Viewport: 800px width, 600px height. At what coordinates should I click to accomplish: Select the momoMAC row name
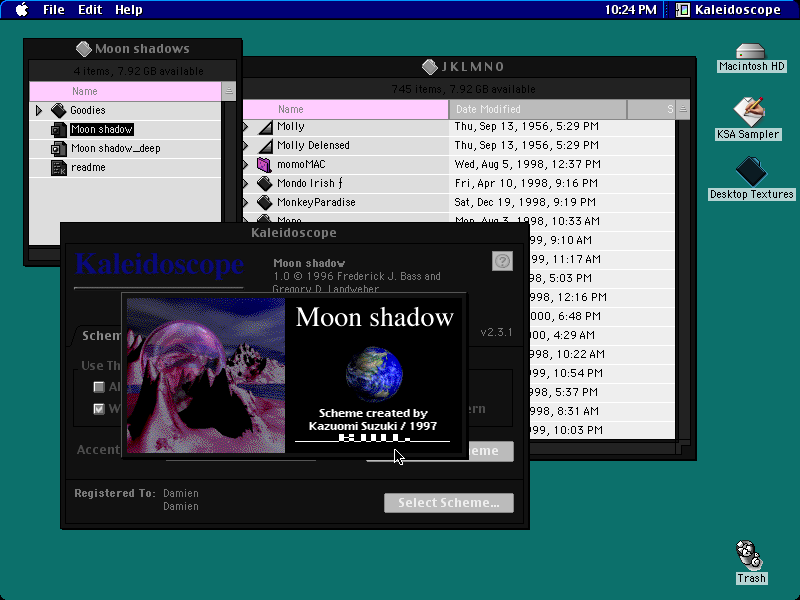[301, 164]
